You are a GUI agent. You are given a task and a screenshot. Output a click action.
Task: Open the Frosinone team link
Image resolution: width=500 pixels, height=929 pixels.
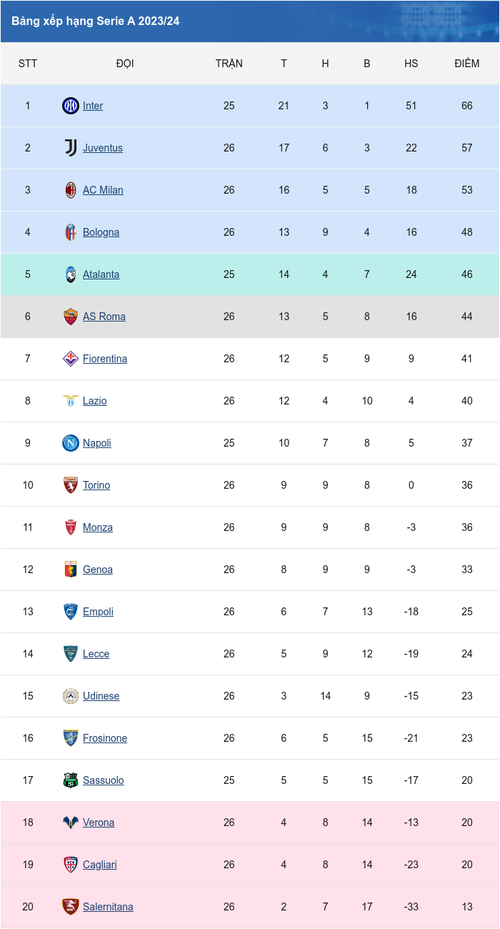[105, 738]
